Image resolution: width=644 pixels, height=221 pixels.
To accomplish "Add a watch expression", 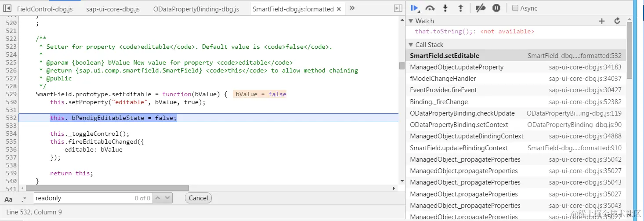I will click(x=602, y=21).
